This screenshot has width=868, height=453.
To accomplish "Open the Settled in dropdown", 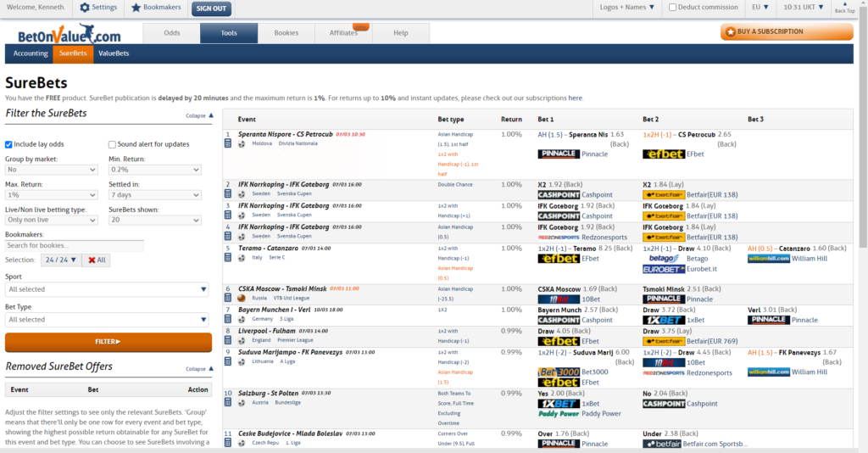I will coord(154,195).
